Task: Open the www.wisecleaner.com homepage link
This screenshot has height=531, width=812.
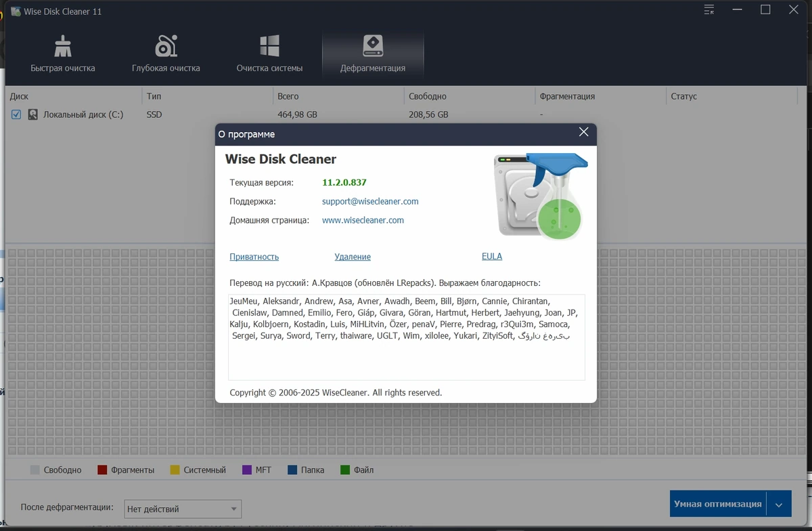Action: coord(363,220)
